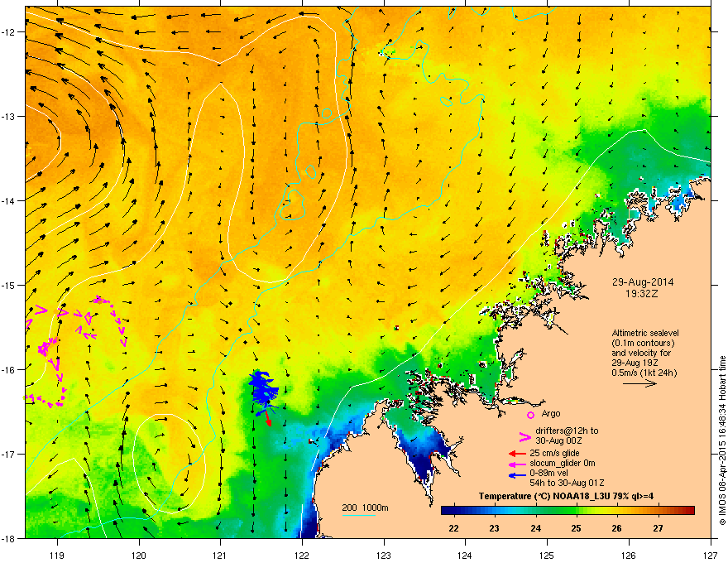Click the red glide arrow below blue glider track
728x563 pixels.
point(268,417)
